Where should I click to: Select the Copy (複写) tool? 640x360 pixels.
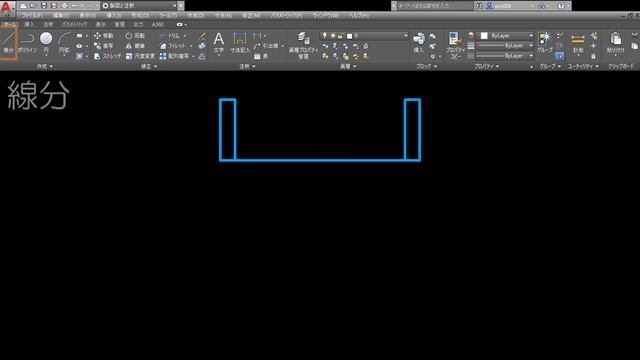104,46
